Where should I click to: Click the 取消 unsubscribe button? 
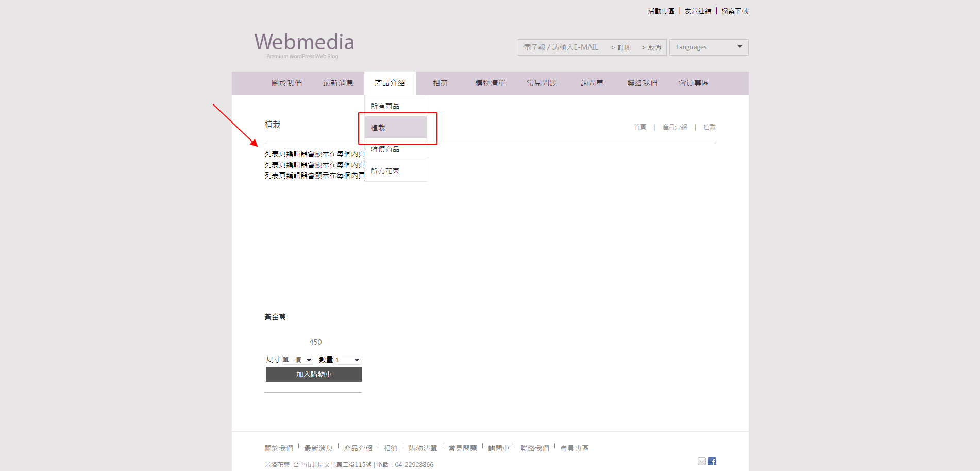pyautogui.click(x=652, y=47)
